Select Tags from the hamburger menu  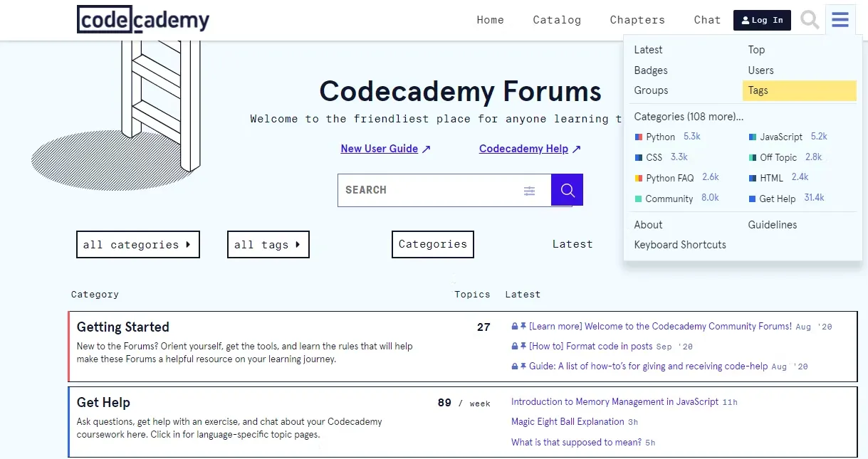758,90
